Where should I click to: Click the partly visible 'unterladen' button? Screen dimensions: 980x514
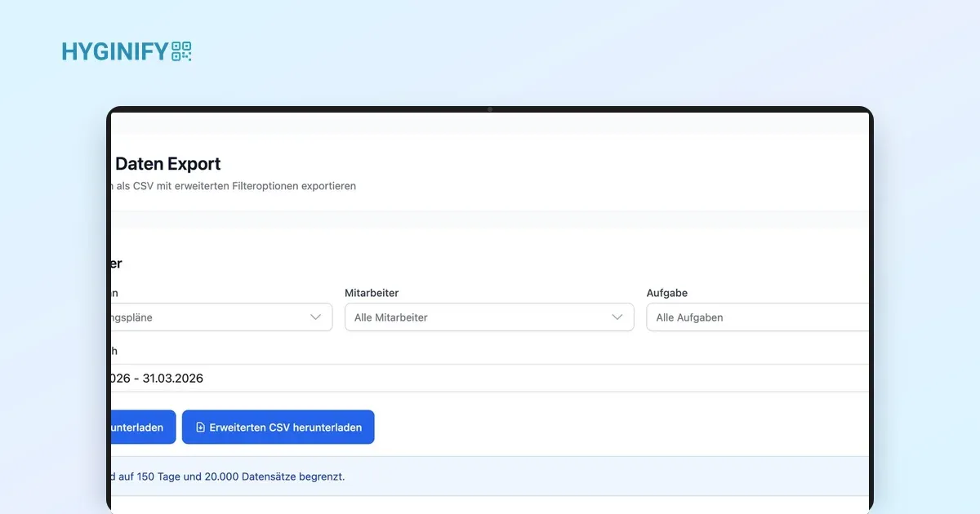pos(143,428)
